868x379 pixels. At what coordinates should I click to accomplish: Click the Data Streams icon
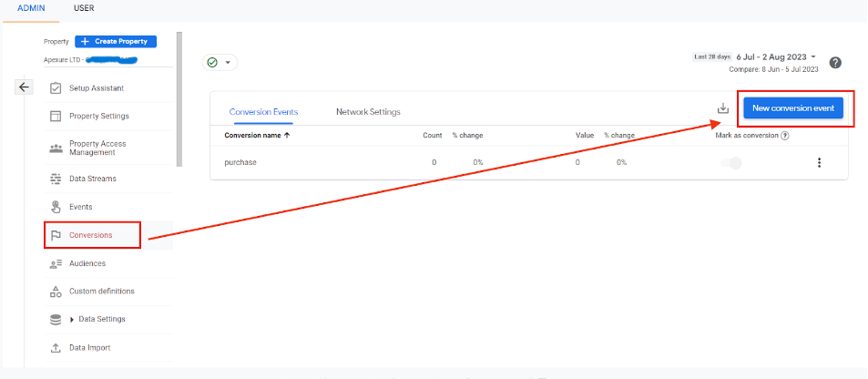[x=56, y=179]
